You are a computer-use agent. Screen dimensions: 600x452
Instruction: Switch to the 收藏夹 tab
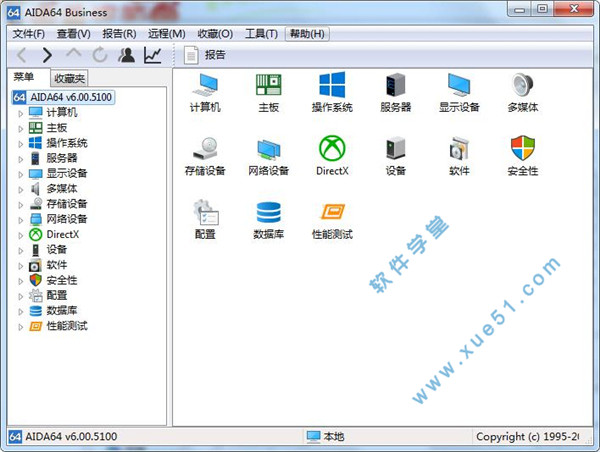69,78
